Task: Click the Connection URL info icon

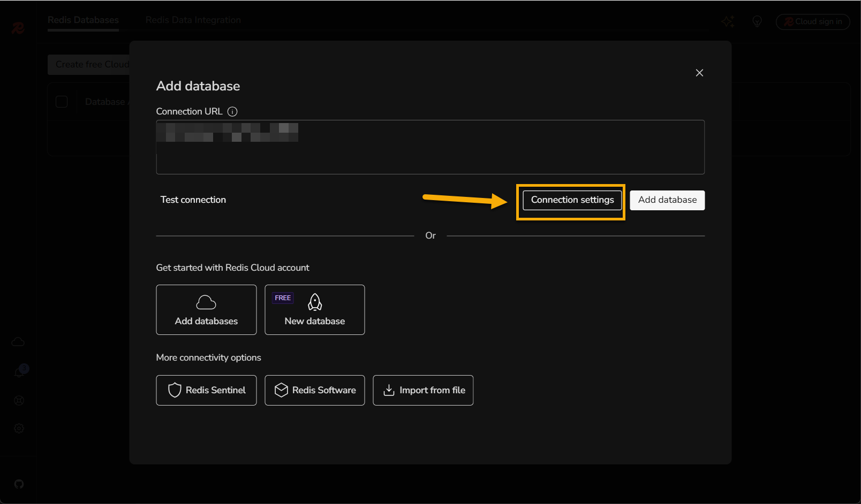Action: [x=232, y=111]
